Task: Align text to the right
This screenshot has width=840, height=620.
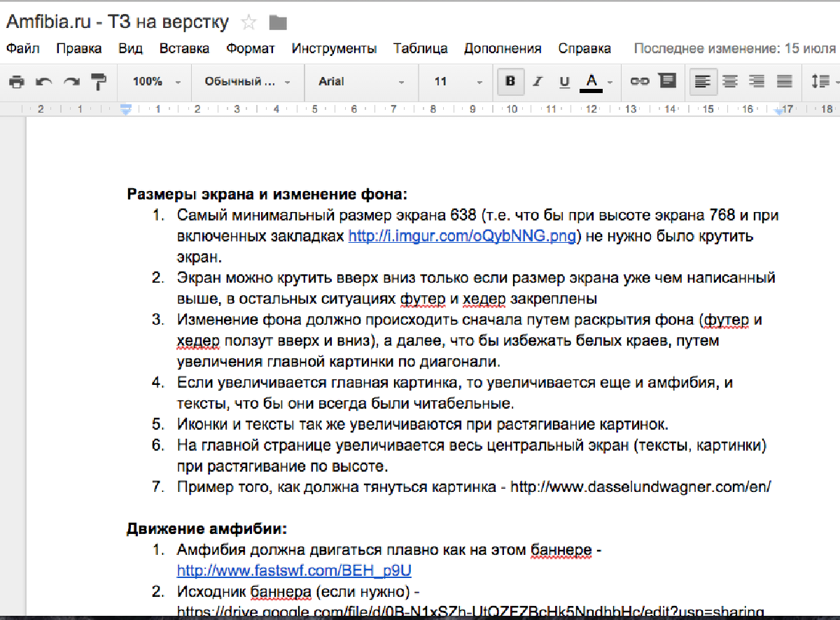Action: (x=757, y=82)
